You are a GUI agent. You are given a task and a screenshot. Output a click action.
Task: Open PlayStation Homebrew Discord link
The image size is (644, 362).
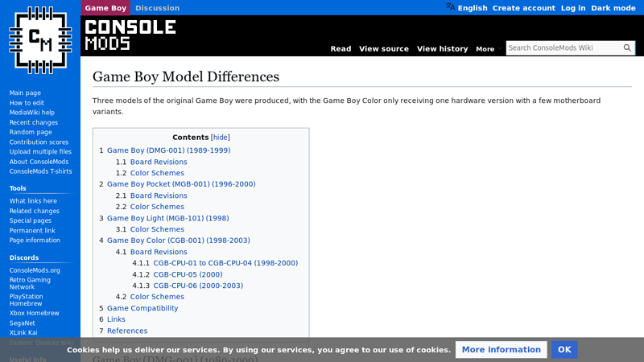27,300
